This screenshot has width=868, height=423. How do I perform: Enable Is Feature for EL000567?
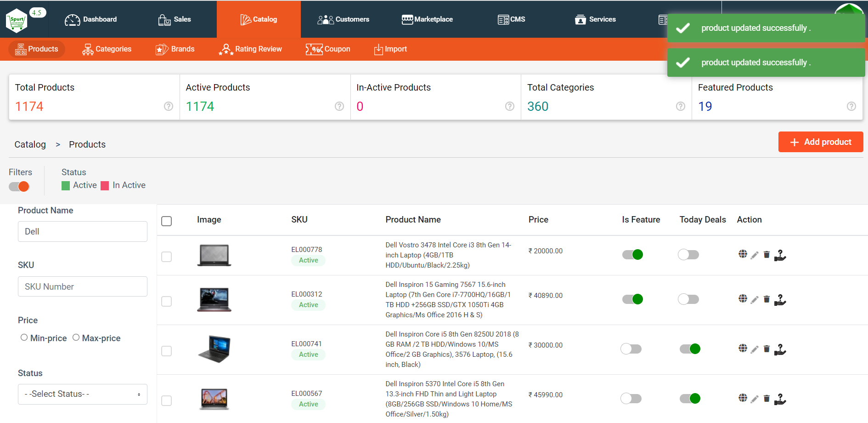click(x=631, y=399)
